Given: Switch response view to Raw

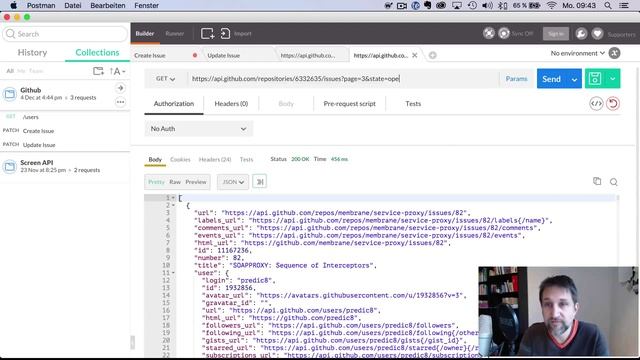Looking at the screenshot, I should point(175,182).
